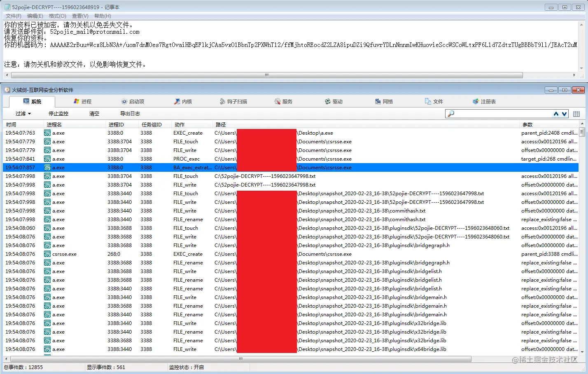Select the csrsse.exe EXEC_create row
Viewport: 588px width, 374px height.
coord(291,254)
